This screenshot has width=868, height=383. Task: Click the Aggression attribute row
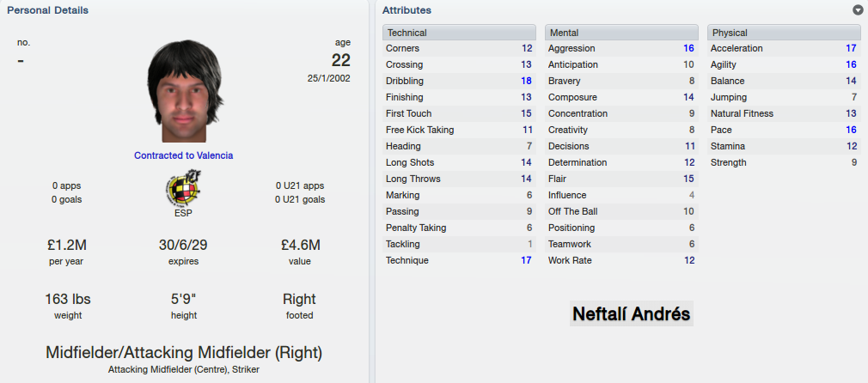621,48
